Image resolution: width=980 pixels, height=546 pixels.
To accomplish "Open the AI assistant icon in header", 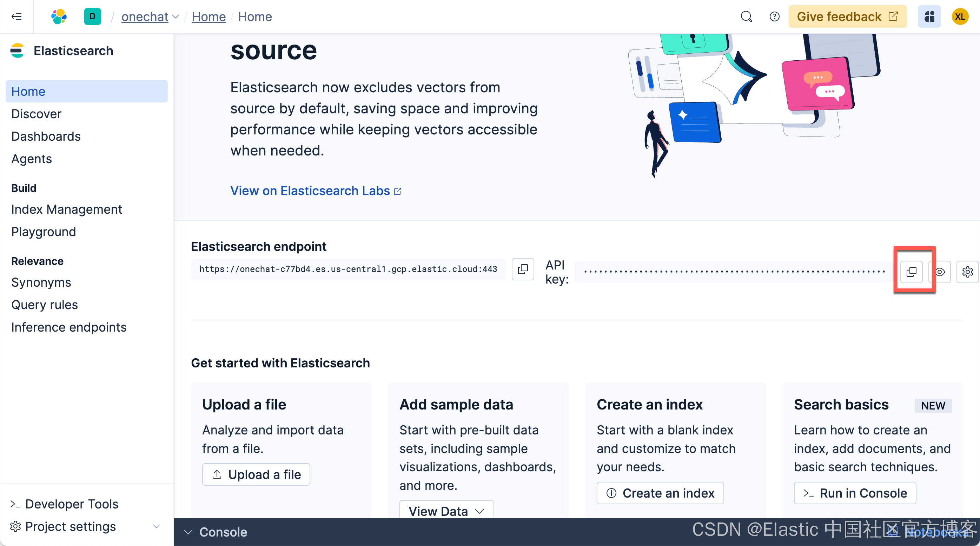I will [929, 16].
